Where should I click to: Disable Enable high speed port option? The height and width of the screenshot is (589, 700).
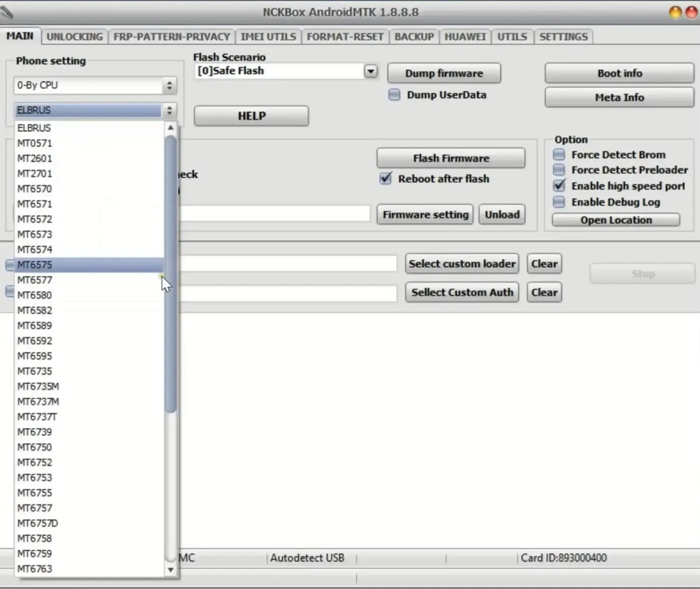559,186
